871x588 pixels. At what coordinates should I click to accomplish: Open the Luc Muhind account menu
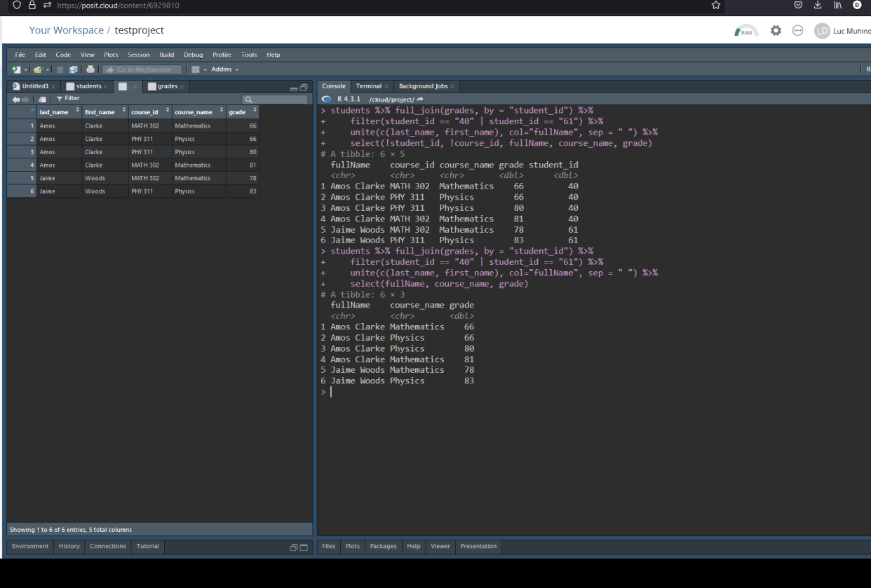(842, 31)
